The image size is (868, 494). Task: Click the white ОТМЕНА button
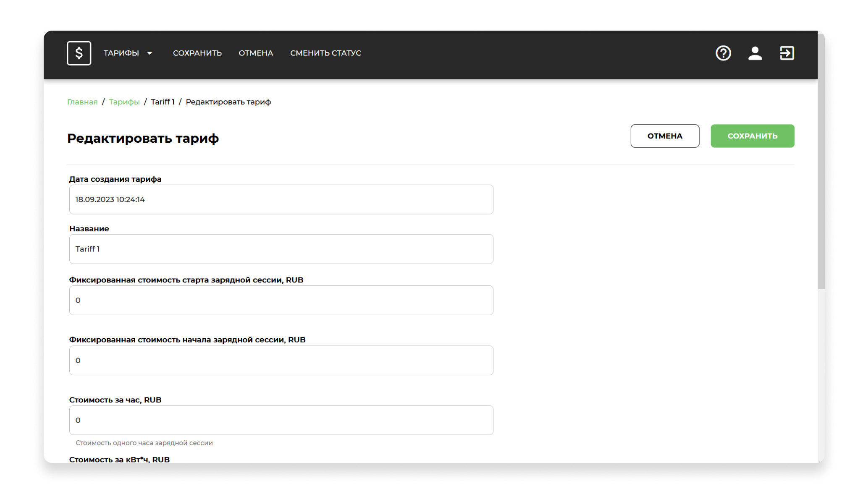(x=665, y=136)
